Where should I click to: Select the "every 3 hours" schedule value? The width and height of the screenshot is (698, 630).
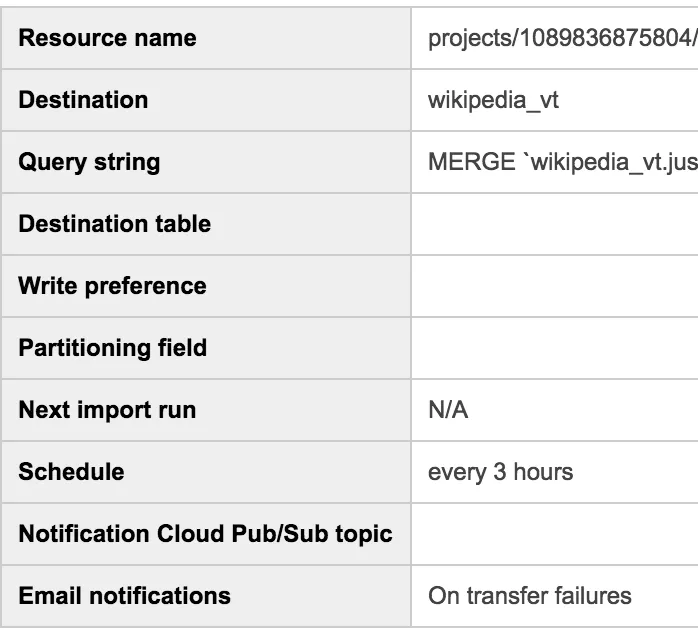(500, 472)
